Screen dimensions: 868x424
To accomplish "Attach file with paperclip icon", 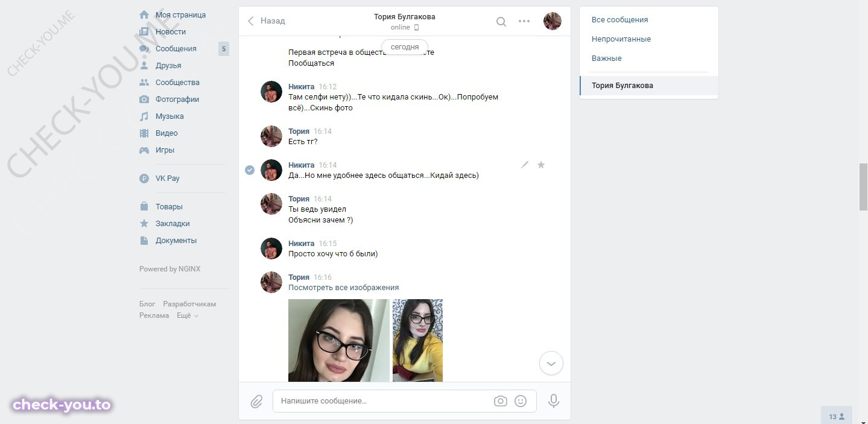I will coord(256,401).
